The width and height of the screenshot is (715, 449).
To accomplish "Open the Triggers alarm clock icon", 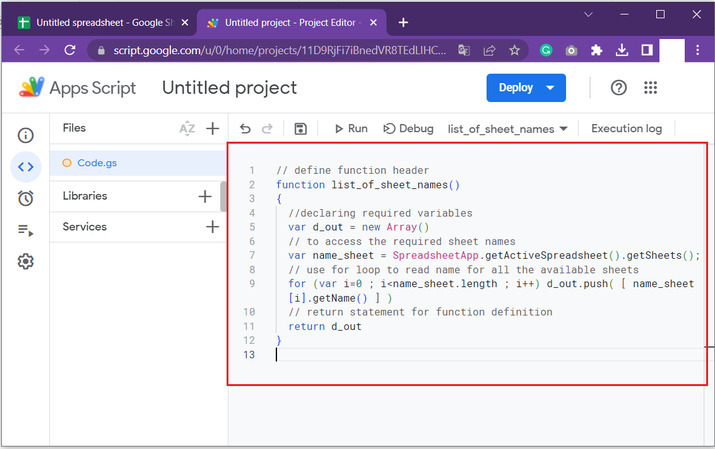I will [x=26, y=198].
